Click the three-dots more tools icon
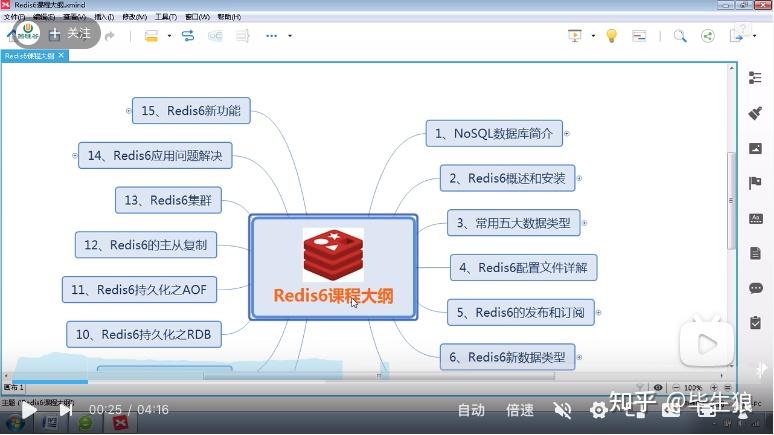Viewport: 774px width, 435px height. 271,36
